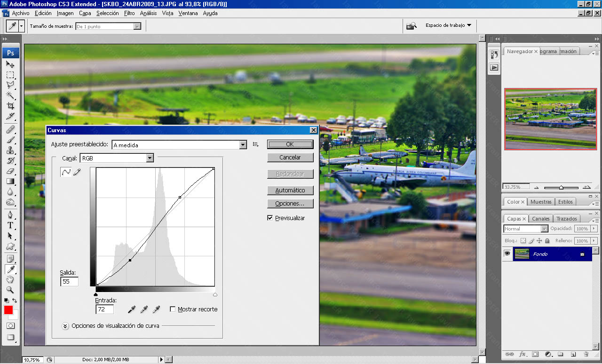Image resolution: width=602 pixels, height=364 pixels.
Task: Select the Magic Wand tool
Action: [x=10, y=95]
